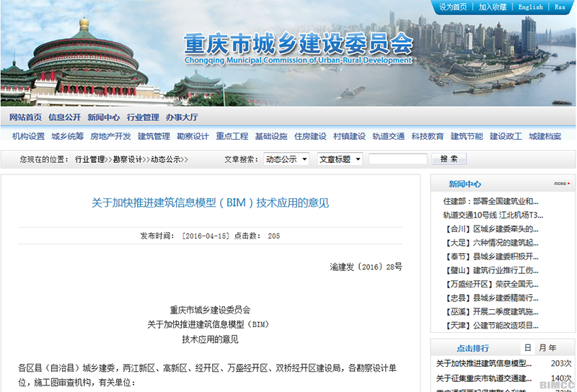Open the 【奉节】县城乡建委积极开... news item
This screenshot has height=392, width=577.
click(x=490, y=257)
